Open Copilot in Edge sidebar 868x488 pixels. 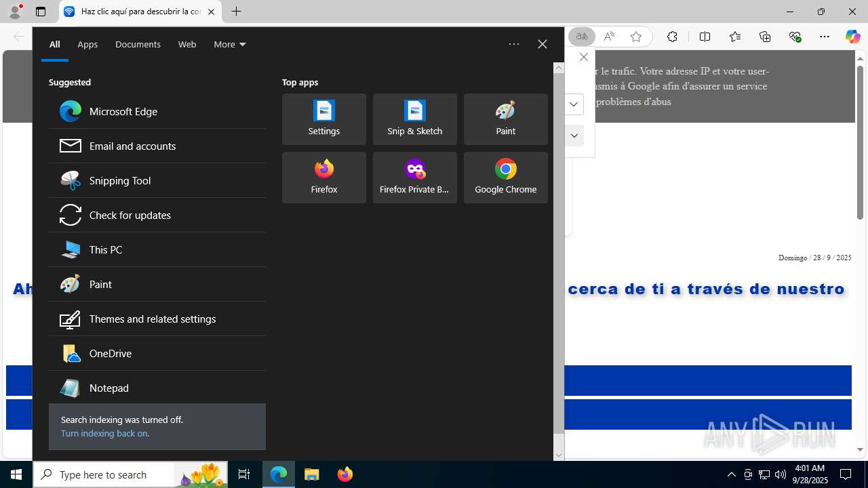[x=852, y=37]
